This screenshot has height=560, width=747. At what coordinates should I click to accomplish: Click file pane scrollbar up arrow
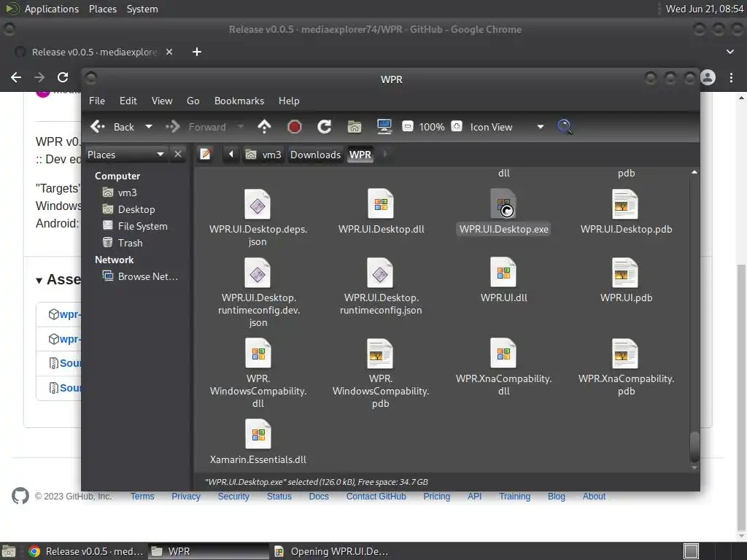click(694, 172)
